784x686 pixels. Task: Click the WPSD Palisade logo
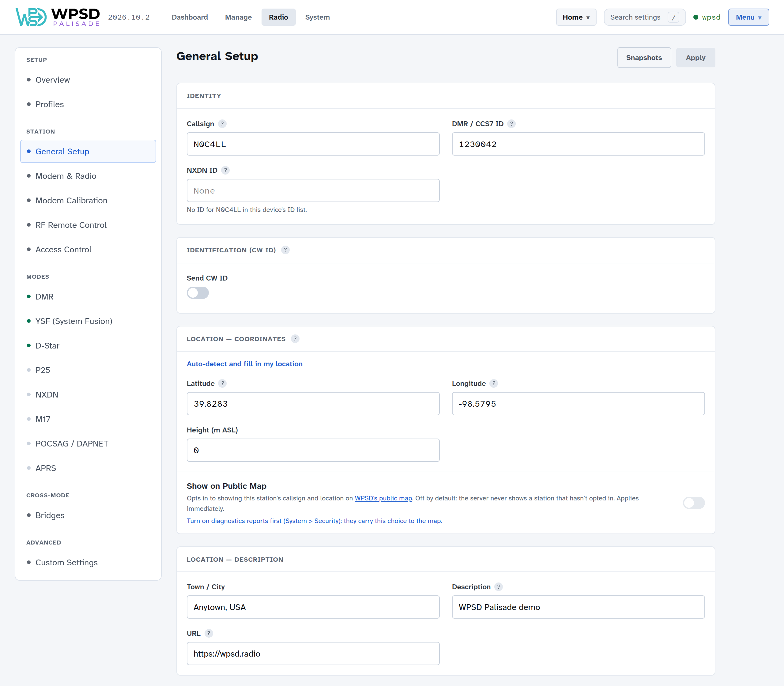coord(58,17)
